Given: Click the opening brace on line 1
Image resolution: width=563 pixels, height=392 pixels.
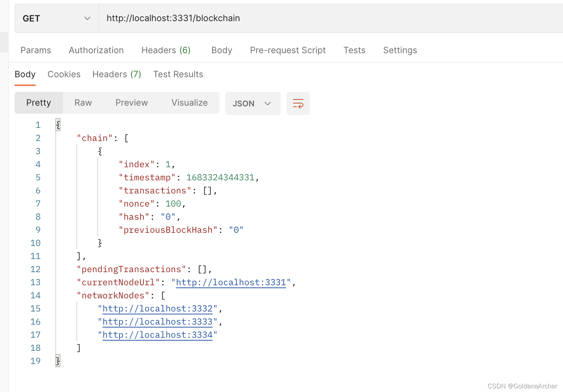Looking at the screenshot, I should click(58, 125).
